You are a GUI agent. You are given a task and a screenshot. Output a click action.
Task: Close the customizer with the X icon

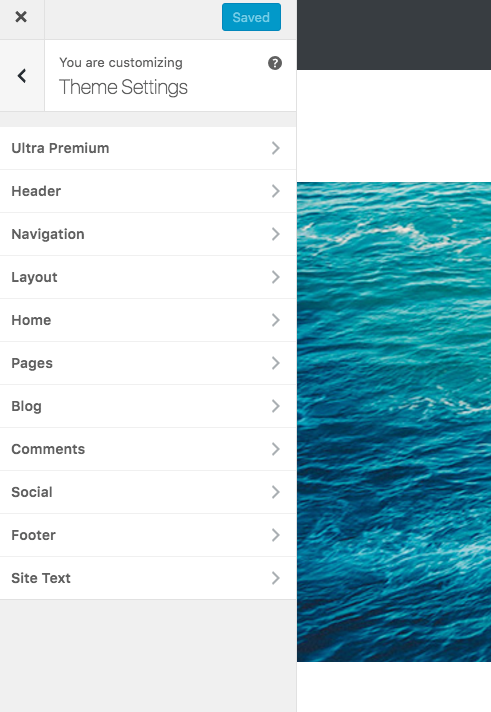[21, 17]
